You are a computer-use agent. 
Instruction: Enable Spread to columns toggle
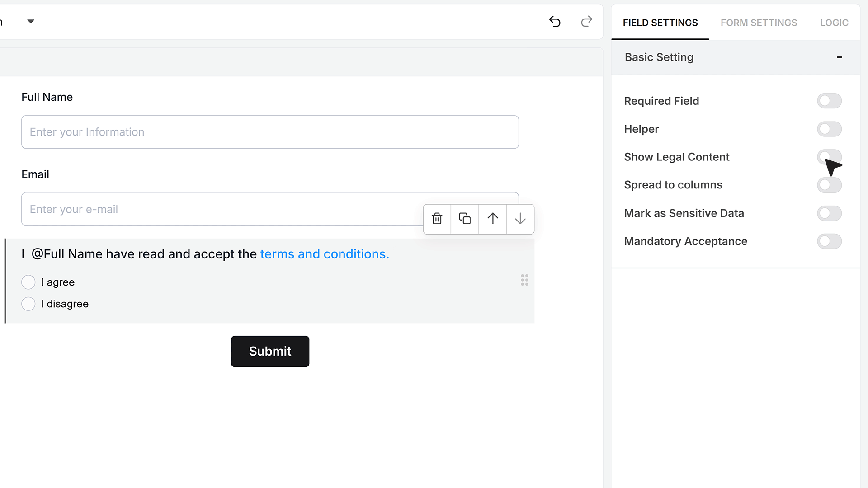829,185
